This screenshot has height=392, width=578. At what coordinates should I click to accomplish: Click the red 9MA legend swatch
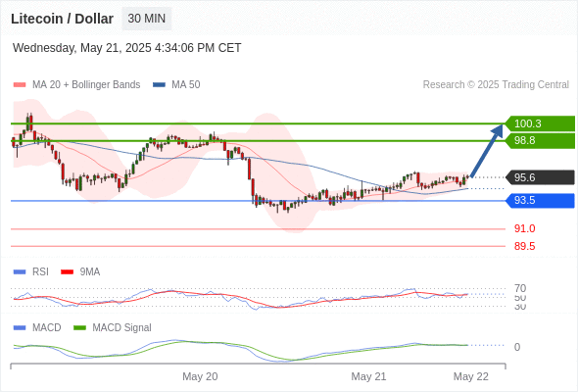coord(67,272)
